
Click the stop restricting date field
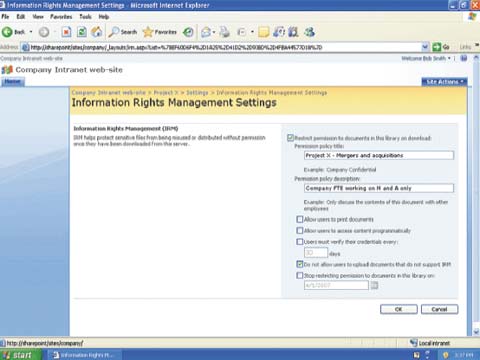pos(336,285)
